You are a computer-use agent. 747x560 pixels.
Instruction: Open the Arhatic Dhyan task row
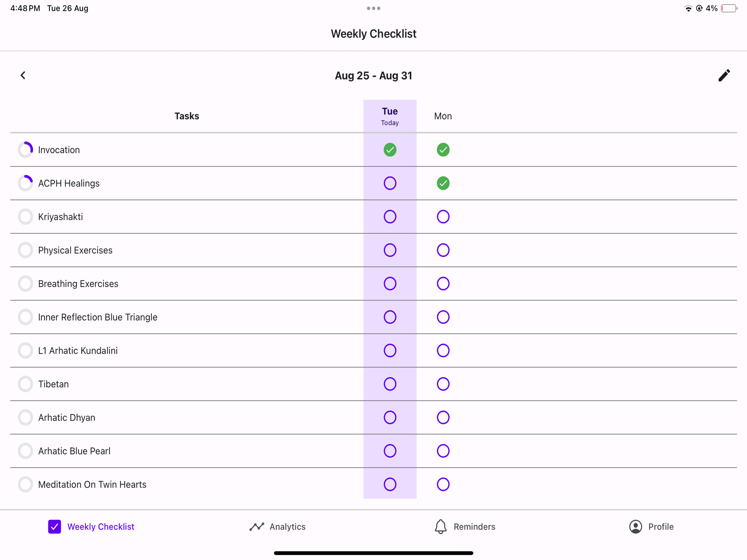pos(373,418)
